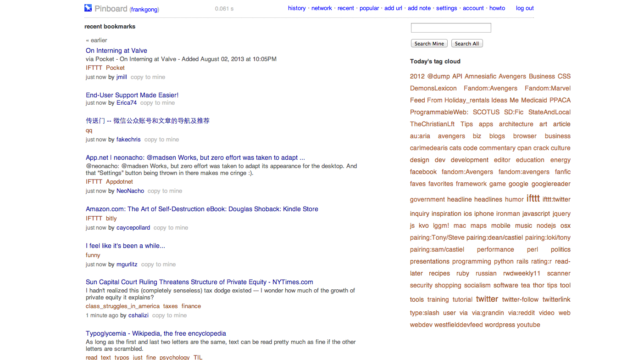Open user jmill's profile
This screenshot has width=644, height=360.
(x=122, y=77)
